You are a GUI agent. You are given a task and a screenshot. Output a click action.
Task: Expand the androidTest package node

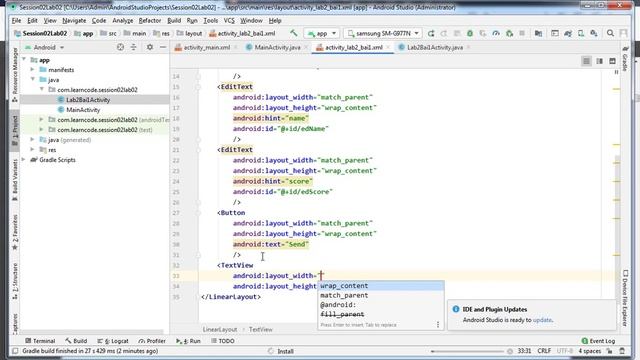(x=42, y=120)
